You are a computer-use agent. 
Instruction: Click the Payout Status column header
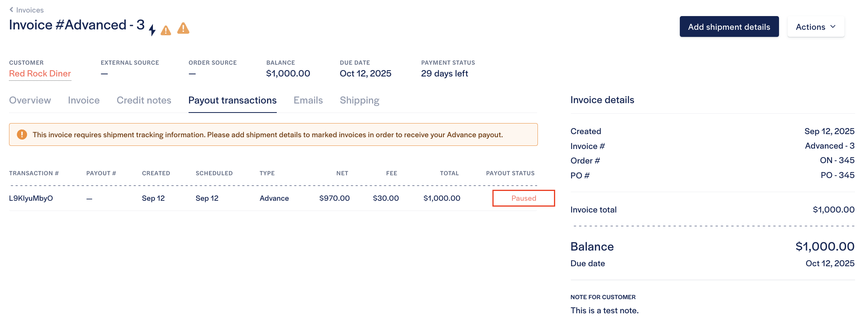pyautogui.click(x=510, y=173)
